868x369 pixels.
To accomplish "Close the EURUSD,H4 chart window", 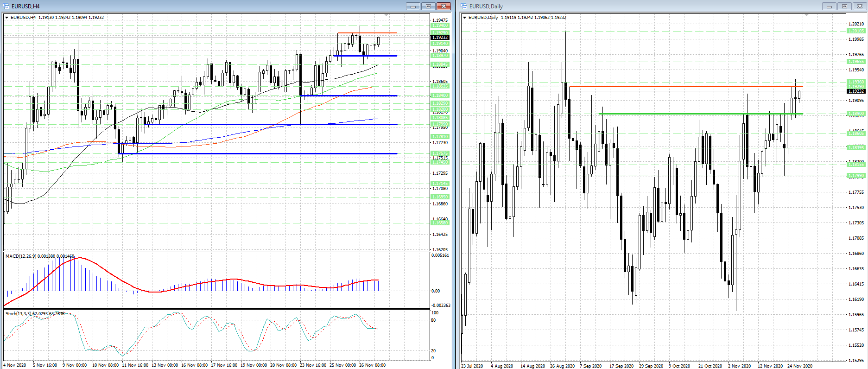I will (444, 6).
